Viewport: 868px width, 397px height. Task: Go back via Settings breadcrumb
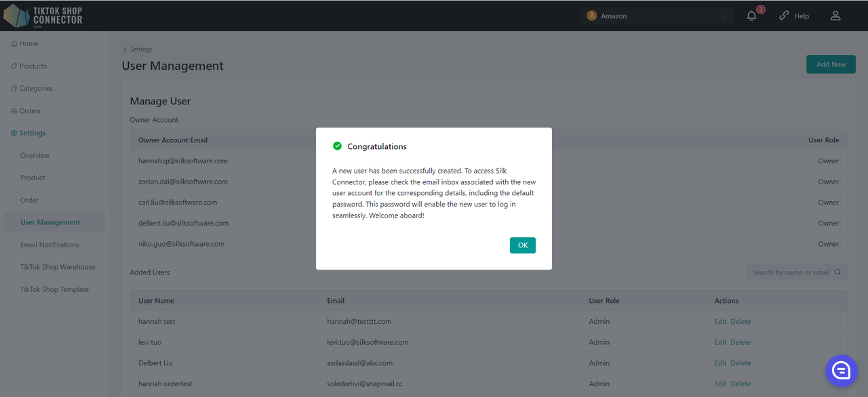click(x=138, y=49)
